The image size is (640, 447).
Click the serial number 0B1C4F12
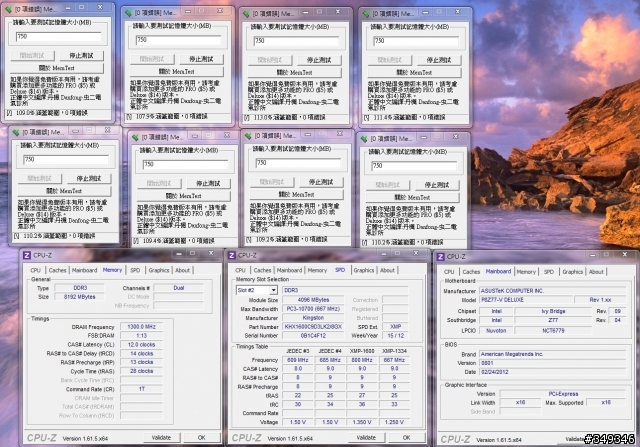313,336
